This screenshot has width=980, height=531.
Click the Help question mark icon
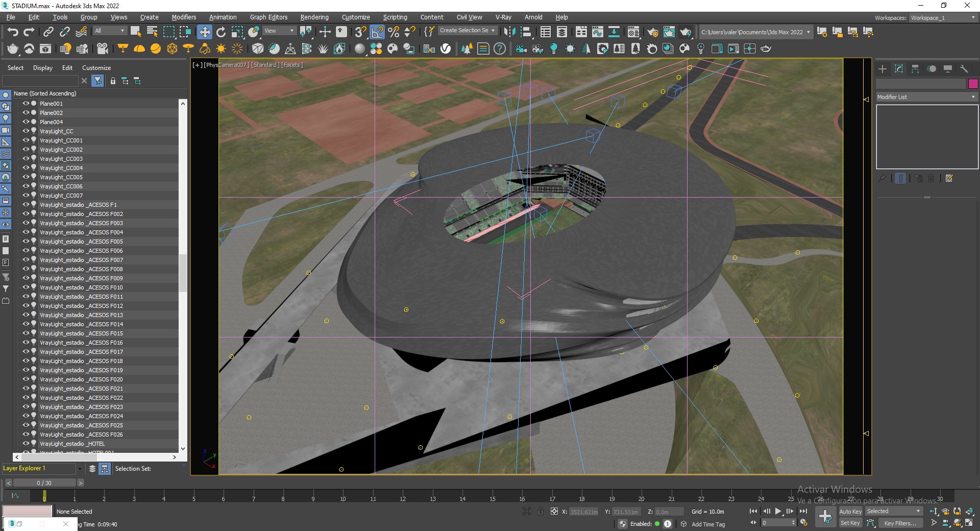tap(500, 49)
